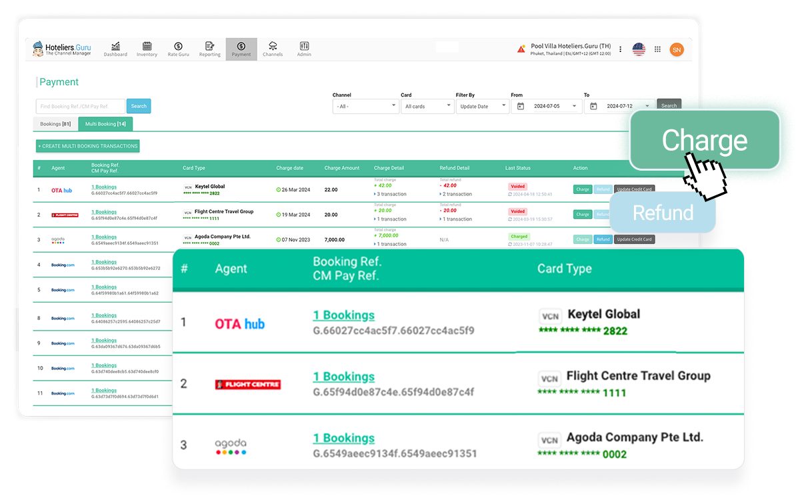Open the Filter By Update Date dropdown

coord(483,106)
